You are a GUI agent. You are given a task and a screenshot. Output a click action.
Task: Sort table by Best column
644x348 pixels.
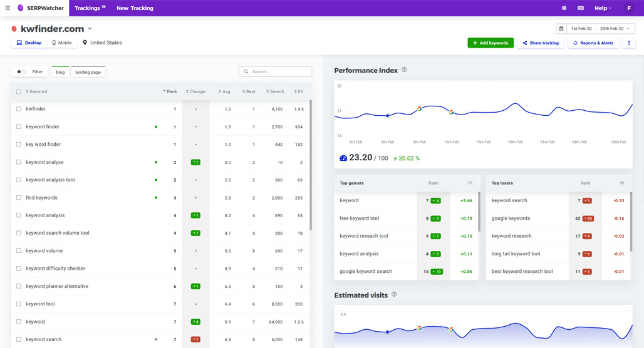pyautogui.click(x=249, y=91)
